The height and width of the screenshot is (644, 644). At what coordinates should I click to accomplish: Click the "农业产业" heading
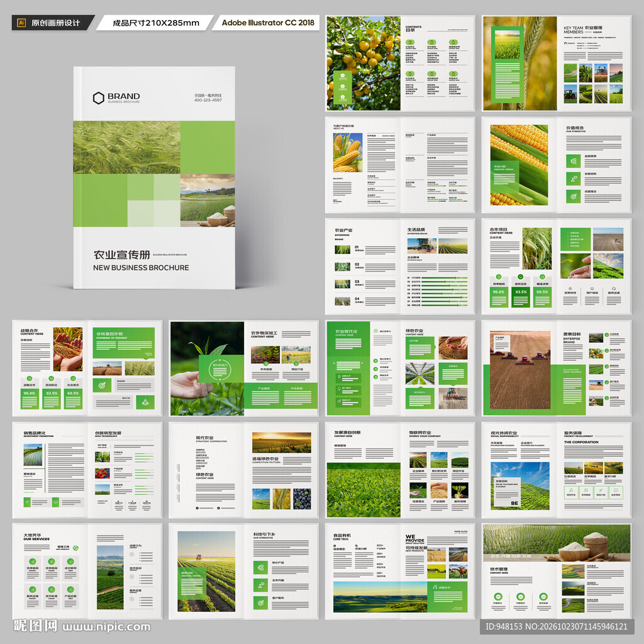[x=343, y=230]
